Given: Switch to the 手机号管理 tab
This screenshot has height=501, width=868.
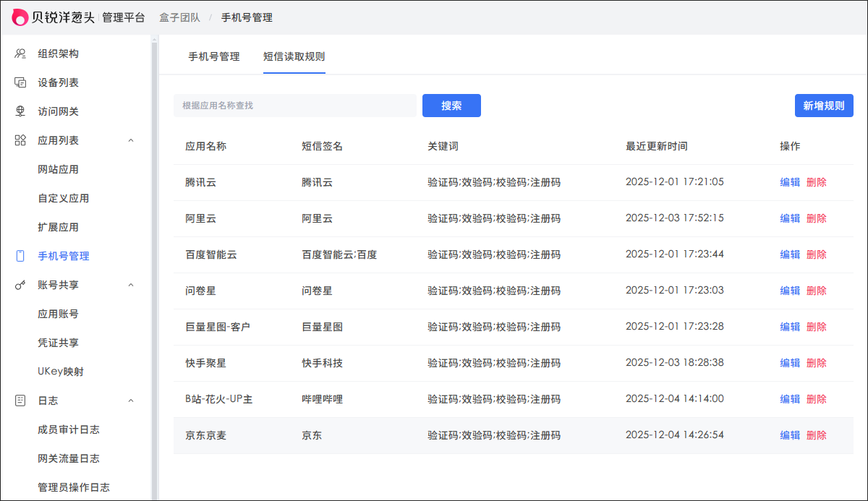Looking at the screenshot, I should (214, 56).
